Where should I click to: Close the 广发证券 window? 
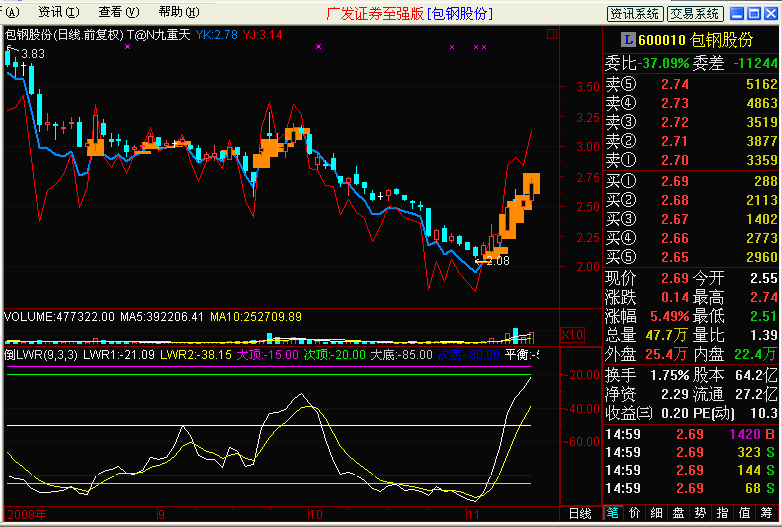[771, 13]
